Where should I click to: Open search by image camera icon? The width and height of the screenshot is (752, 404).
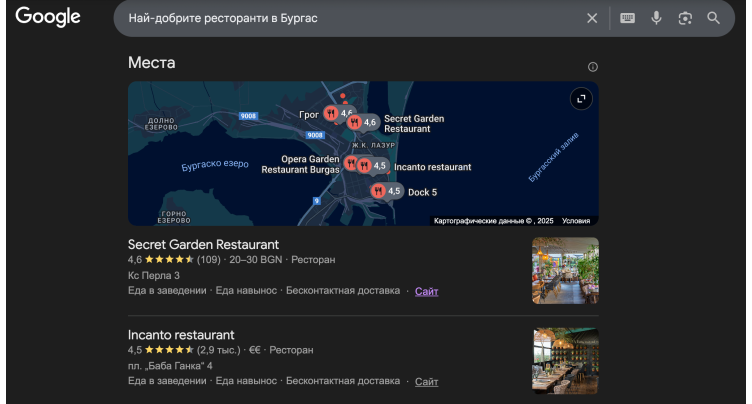685,18
